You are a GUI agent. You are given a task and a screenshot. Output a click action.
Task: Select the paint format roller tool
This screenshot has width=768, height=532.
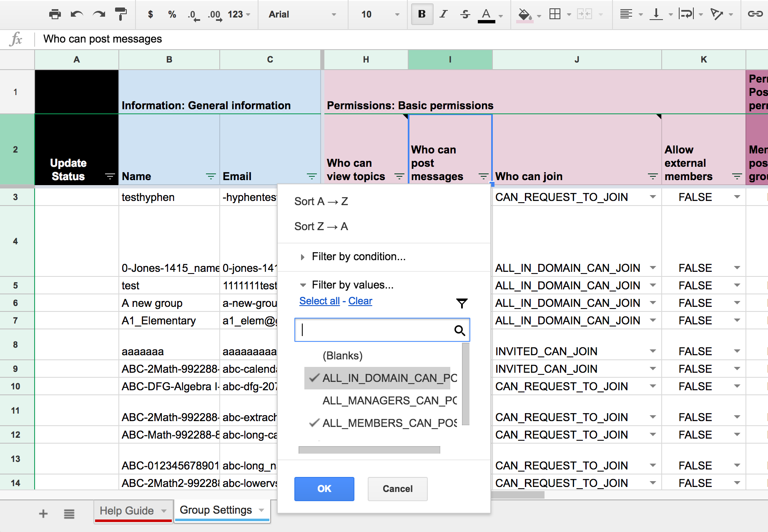121,15
